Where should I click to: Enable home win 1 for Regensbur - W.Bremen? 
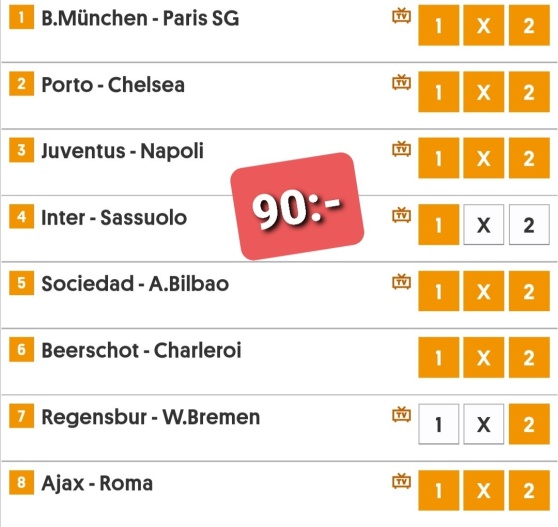(x=438, y=424)
